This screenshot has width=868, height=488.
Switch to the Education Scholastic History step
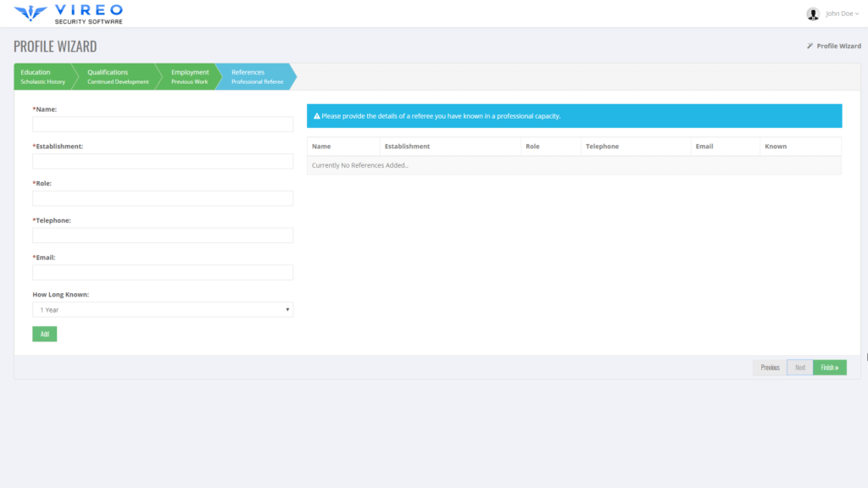coord(42,76)
